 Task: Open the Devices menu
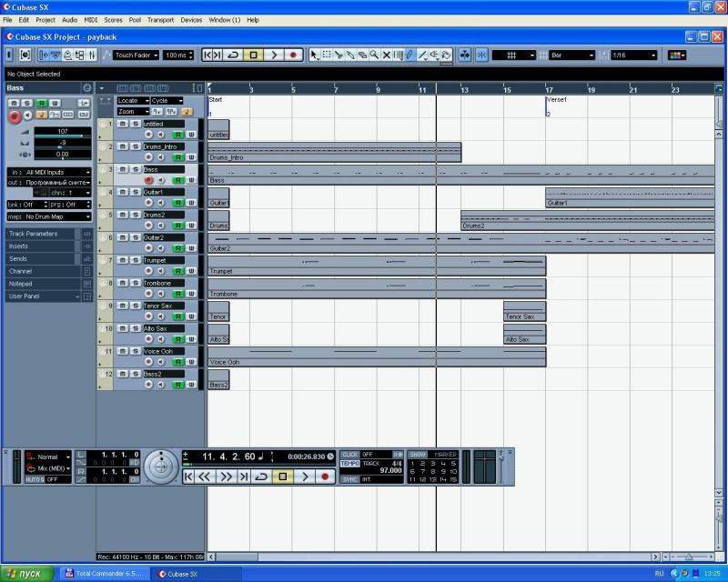191,20
